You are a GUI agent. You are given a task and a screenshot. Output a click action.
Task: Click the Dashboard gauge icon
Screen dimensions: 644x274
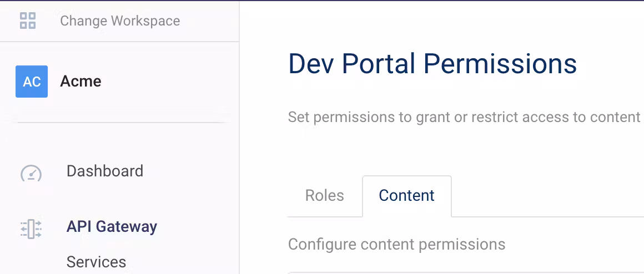point(31,173)
